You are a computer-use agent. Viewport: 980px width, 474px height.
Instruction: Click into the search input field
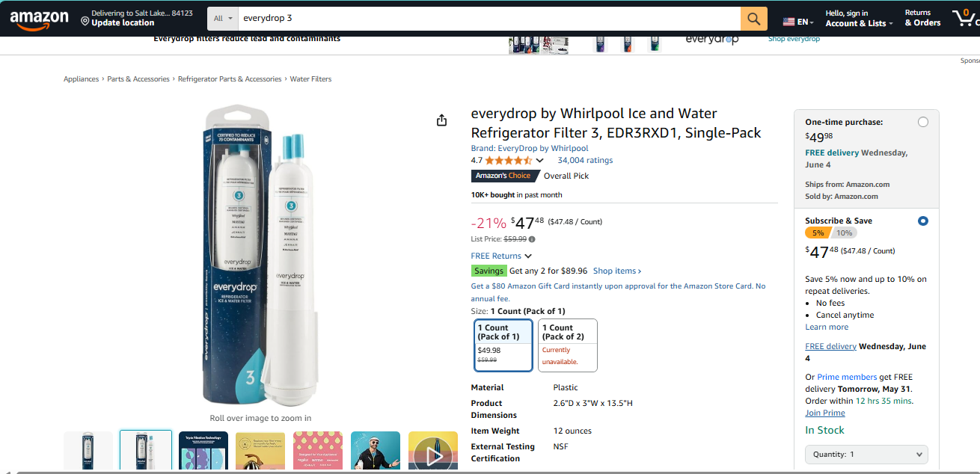click(x=486, y=18)
